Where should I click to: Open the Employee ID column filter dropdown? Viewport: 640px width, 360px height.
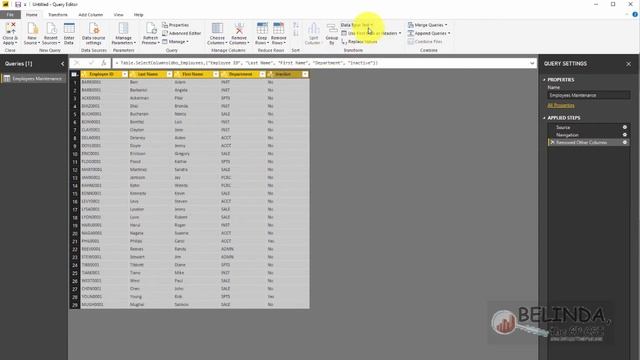[125, 74]
